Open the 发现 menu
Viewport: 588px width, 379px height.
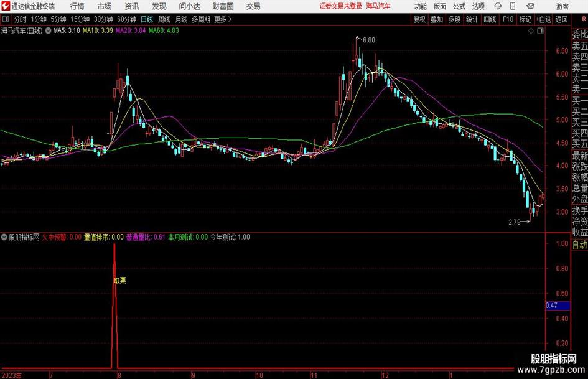click(159, 6)
